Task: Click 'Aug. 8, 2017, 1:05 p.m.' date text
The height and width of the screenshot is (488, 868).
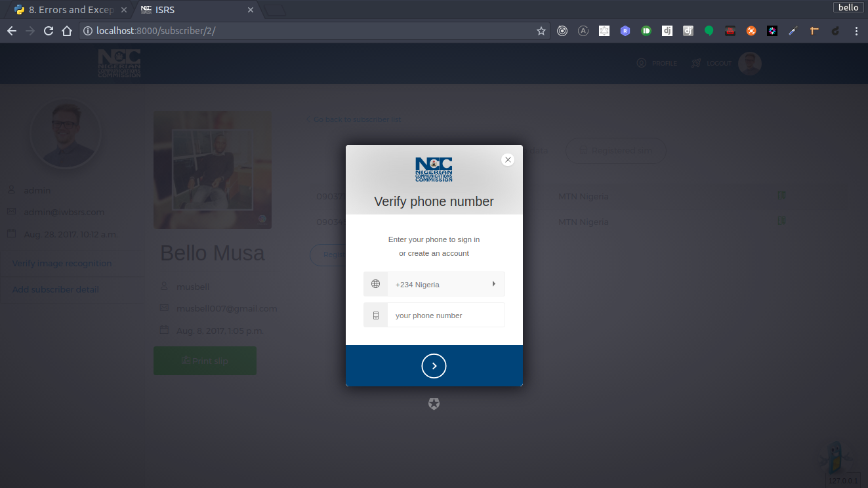Action: [x=220, y=331]
